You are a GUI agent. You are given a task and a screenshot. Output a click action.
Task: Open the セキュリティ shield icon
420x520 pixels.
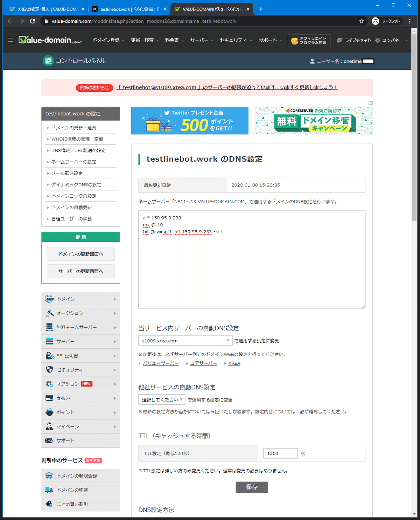click(x=49, y=369)
